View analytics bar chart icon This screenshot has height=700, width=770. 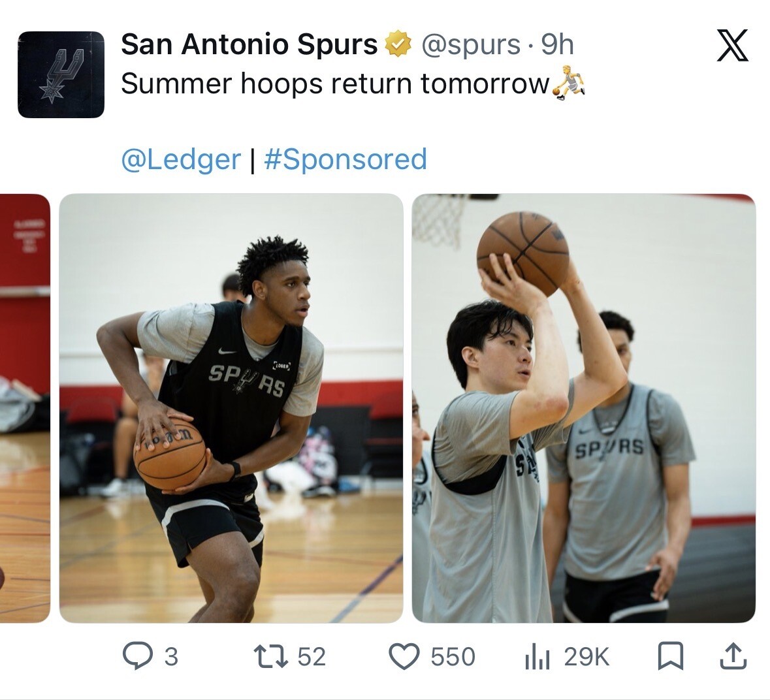pyautogui.click(x=537, y=656)
